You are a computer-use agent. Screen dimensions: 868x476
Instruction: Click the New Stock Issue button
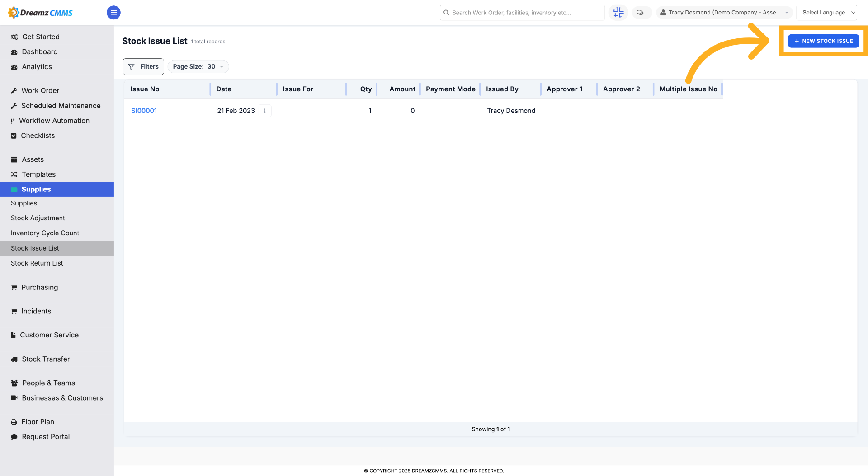point(823,41)
